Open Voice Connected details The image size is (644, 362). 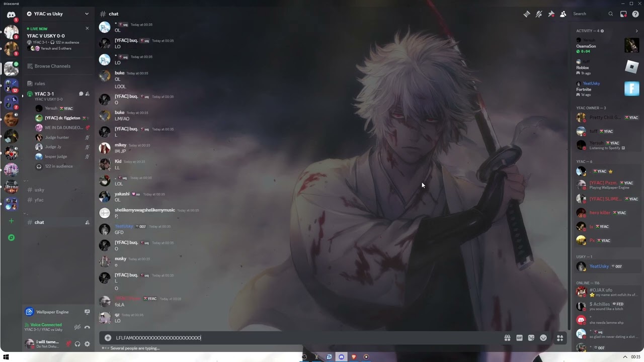46,325
